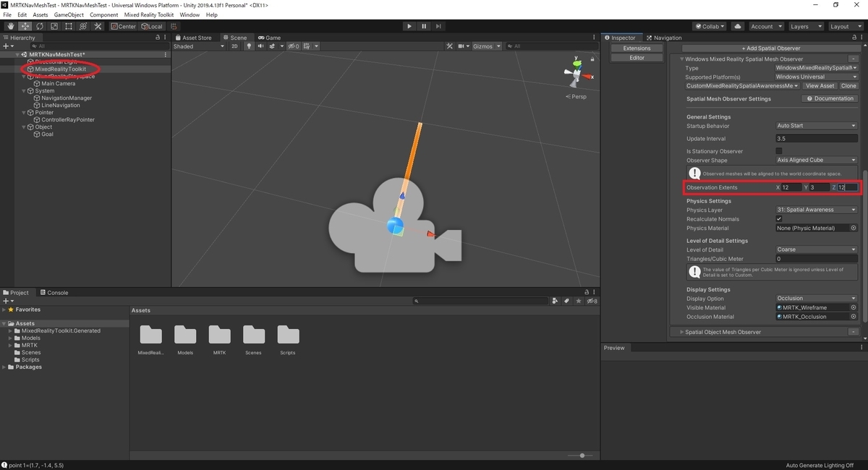Collapse the Assets folder tree

[4, 324]
